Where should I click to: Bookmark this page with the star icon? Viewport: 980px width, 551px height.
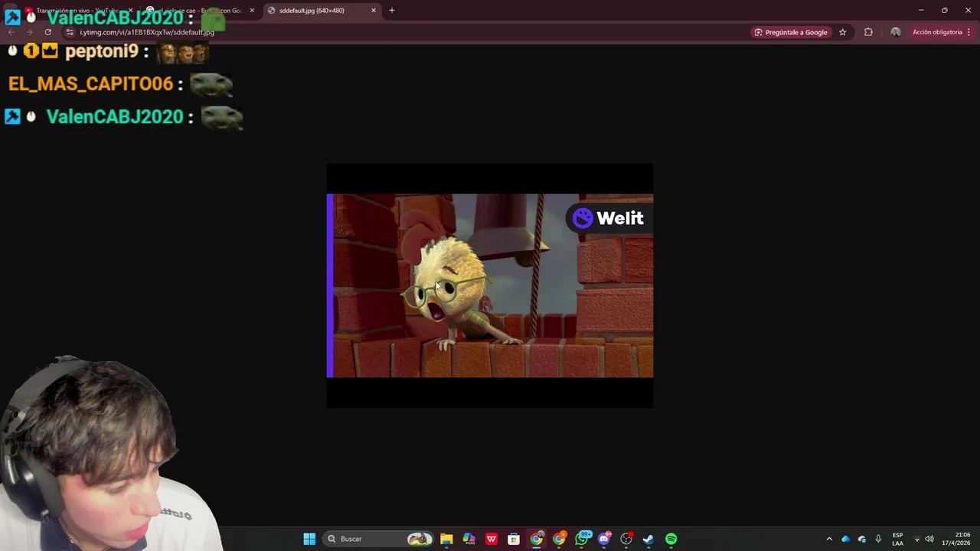click(842, 32)
